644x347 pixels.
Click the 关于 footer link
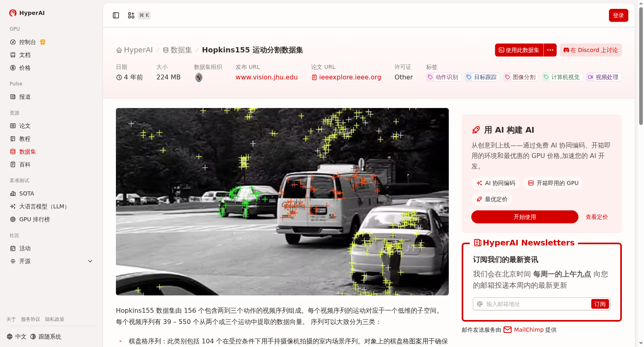[11, 319]
